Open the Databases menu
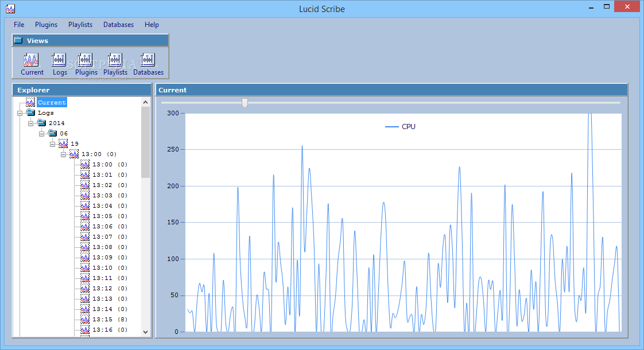Image resolution: width=644 pixels, height=350 pixels. click(118, 25)
